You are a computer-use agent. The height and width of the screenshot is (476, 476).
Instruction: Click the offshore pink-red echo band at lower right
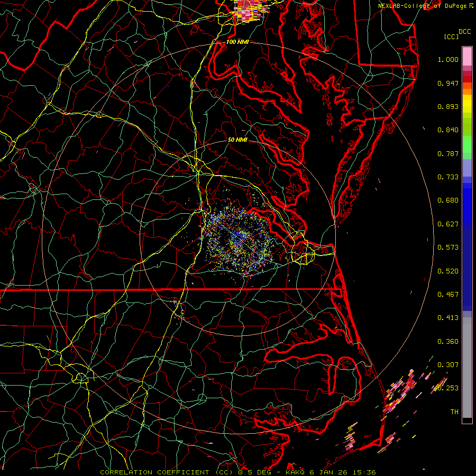pos(399,391)
